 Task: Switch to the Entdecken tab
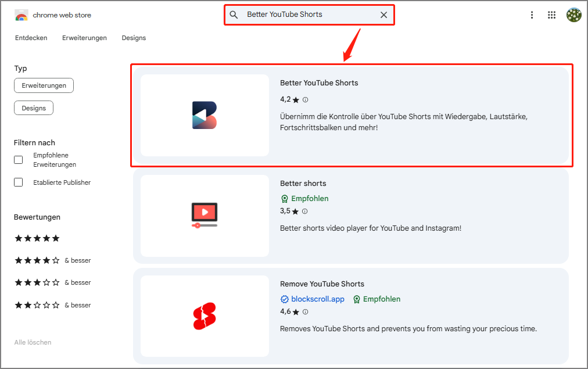pos(31,38)
